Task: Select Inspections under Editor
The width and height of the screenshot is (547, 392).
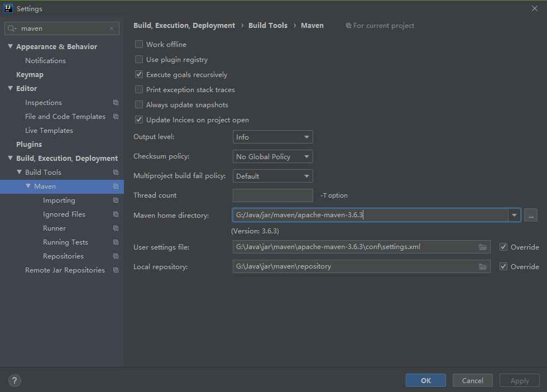Action: 44,103
